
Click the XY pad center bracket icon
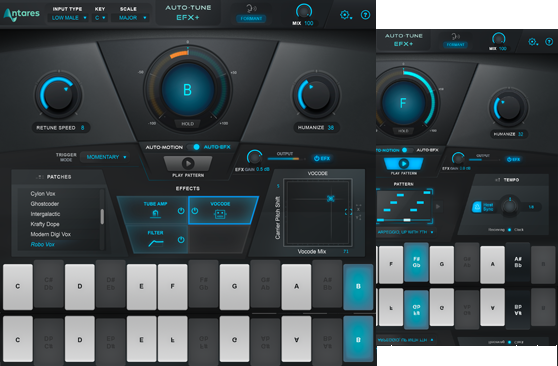348,212
